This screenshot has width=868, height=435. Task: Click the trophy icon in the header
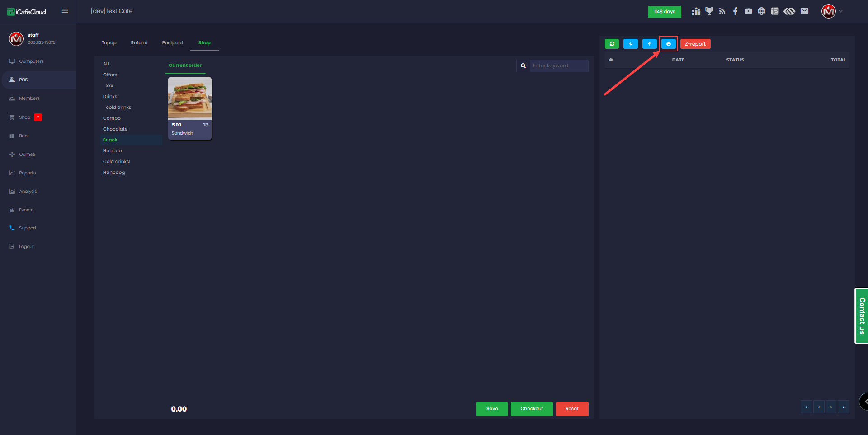click(709, 11)
